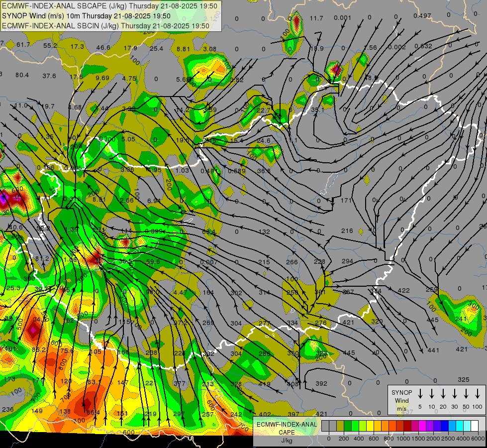The image size is (487, 448).
Task: Select the SBCIN title line in the header
Action: point(105,26)
